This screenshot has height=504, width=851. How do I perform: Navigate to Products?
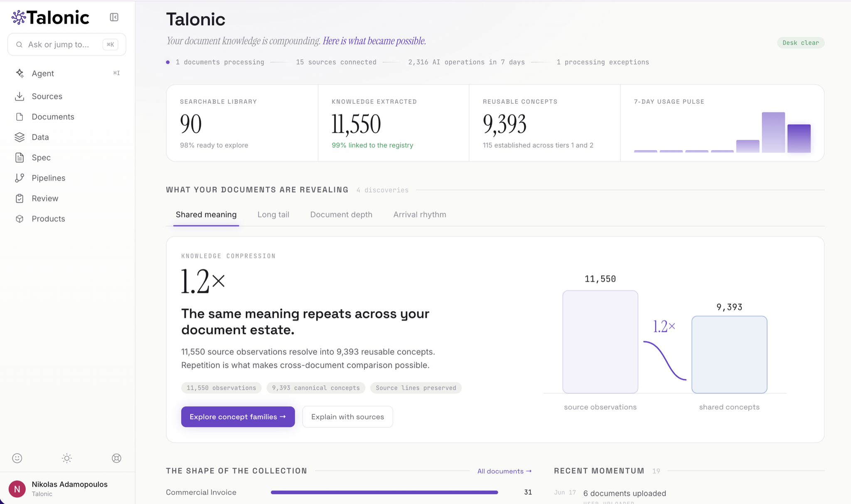(66, 219)
